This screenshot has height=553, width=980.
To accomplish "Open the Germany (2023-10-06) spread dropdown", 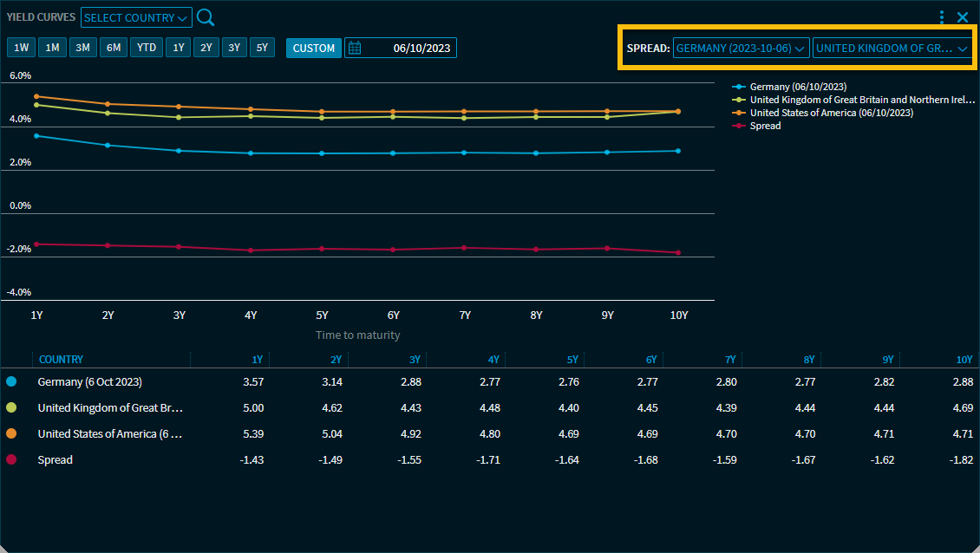I will click(x=741, y=48).
